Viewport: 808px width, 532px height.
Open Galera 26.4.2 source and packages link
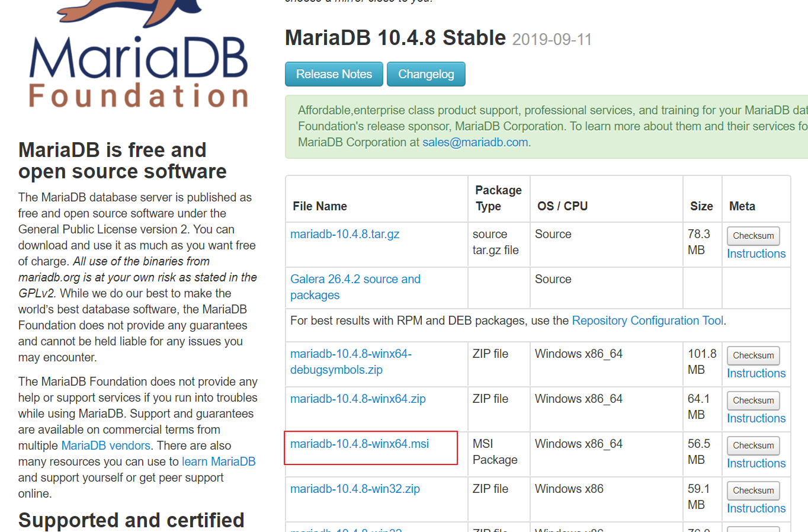pos(355,287)
